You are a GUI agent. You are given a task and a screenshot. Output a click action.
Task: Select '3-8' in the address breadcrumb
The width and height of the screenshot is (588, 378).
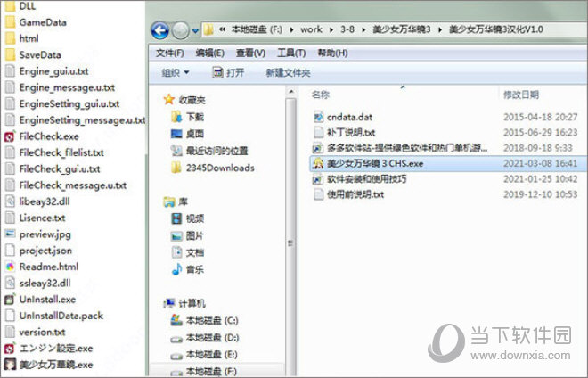click(347, 29)
